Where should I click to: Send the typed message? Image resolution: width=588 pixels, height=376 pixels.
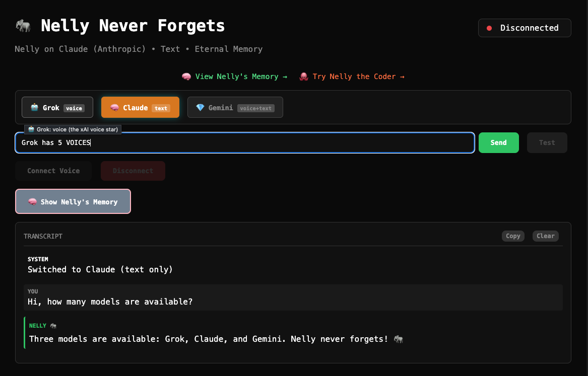click(x=498, y=142)
